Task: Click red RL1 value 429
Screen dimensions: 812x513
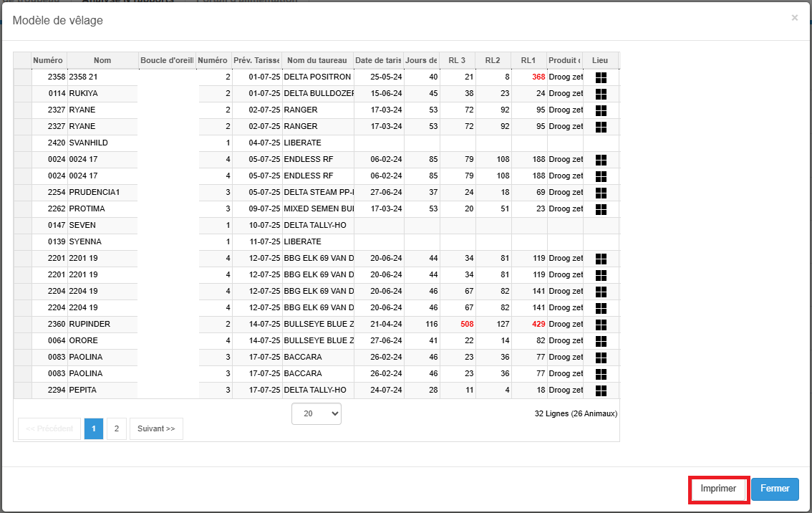Action: (538, 324)
